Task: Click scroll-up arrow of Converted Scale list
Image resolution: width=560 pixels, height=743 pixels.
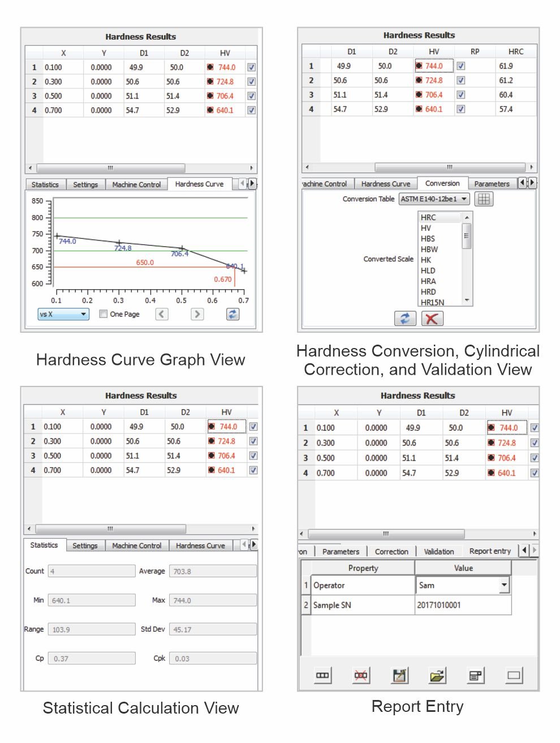Action: point(467,218)
